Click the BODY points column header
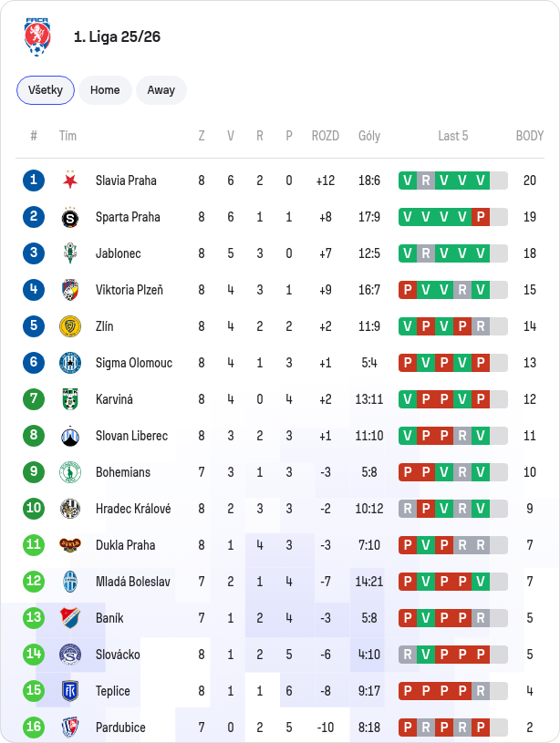The image size is (560, 743). click(530, 136)
